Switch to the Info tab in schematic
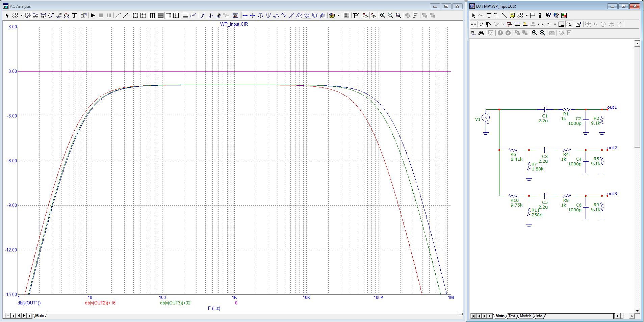Image resolution: width=644 pixels, height=322 pixels. (x=539, y=316)
